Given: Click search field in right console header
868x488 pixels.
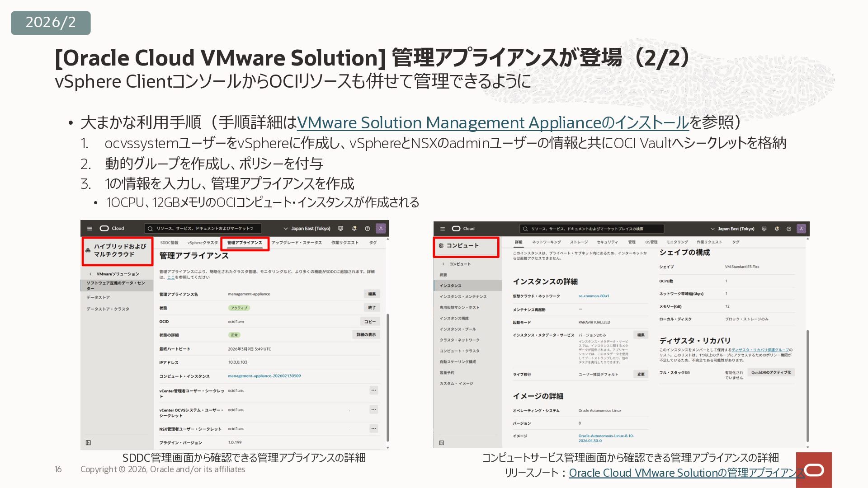Looking at the screenshot, I should point(592,229).
